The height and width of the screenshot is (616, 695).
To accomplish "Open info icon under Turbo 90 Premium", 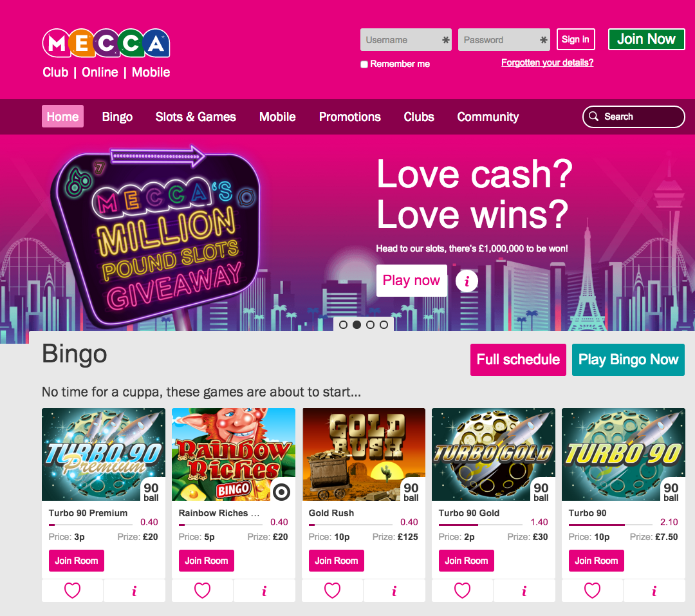I will 134,591.
